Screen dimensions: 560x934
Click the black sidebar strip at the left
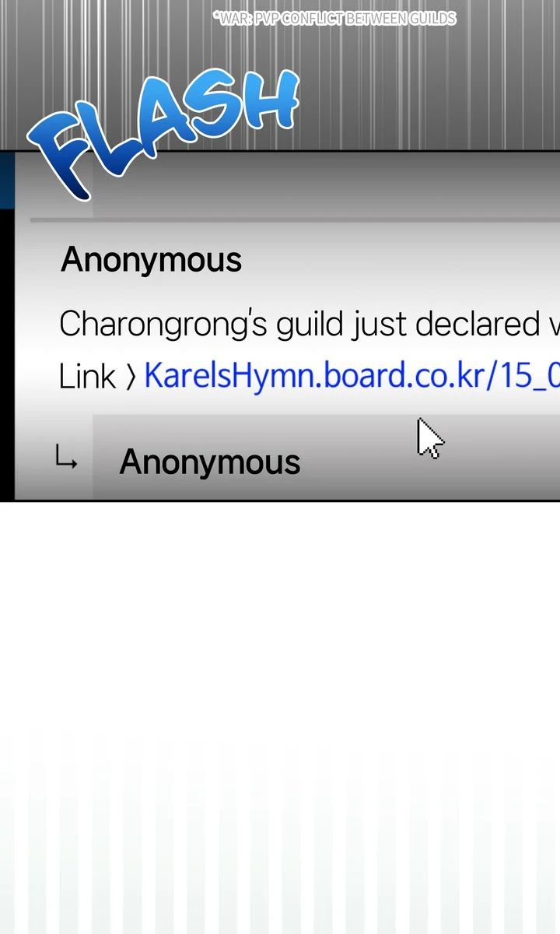(x=7, y=354)
